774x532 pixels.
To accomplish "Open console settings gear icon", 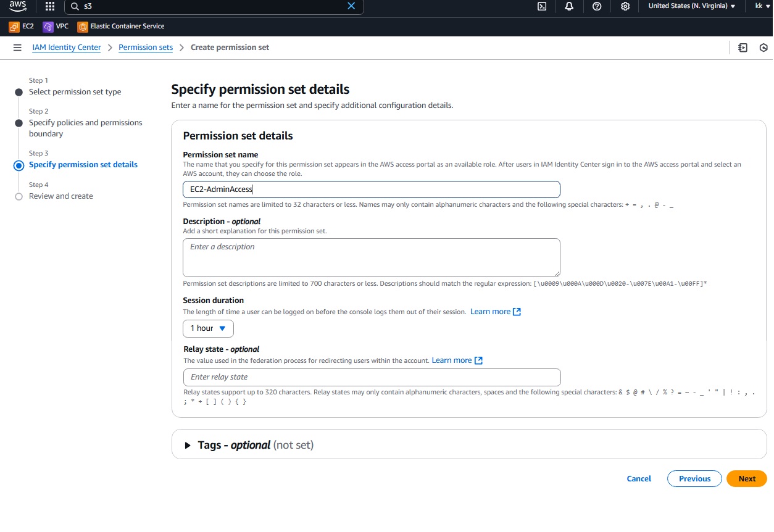I will point(625,6).
